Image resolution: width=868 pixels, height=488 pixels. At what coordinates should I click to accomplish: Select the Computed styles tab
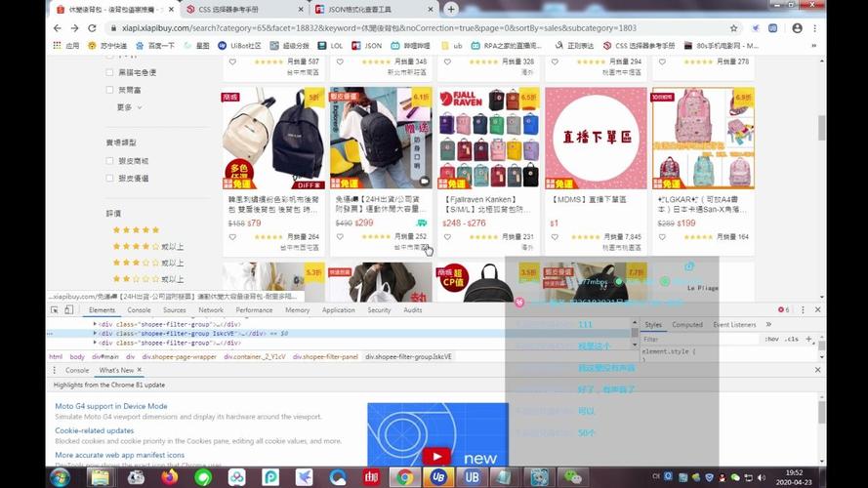(x=687, y=324)
